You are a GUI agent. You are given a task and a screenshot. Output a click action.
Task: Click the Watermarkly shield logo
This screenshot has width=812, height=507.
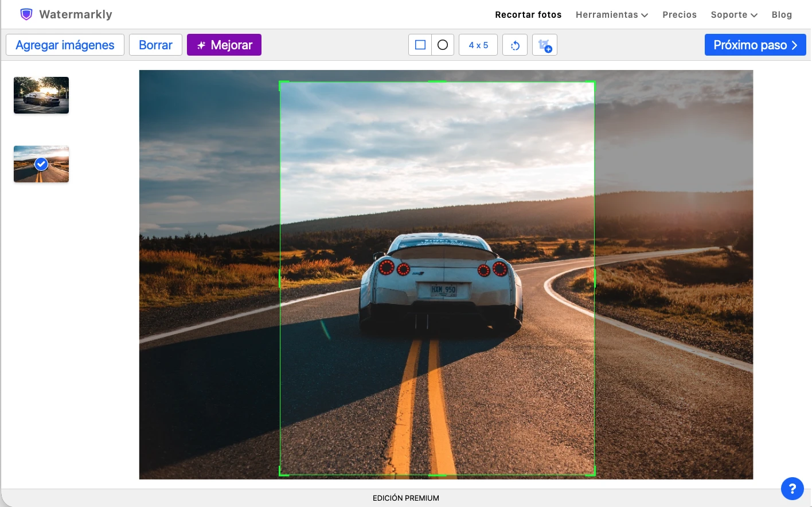pos(26,14)
